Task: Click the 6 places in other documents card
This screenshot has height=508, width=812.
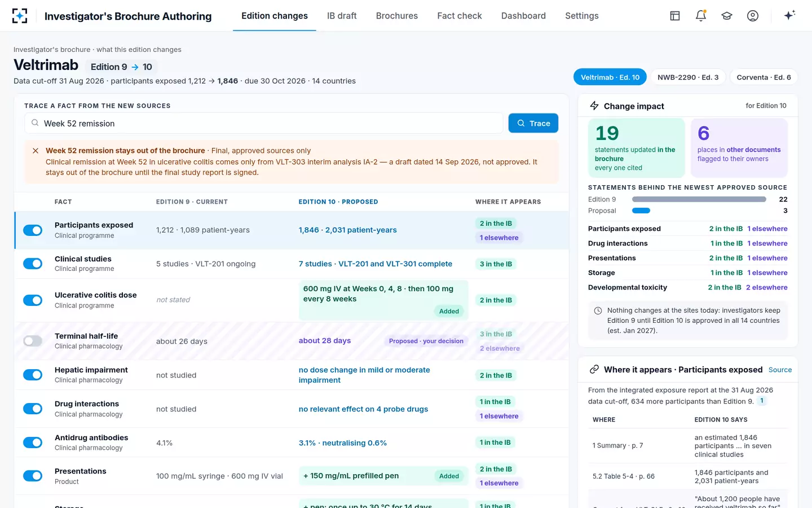Action: [739, 148]
